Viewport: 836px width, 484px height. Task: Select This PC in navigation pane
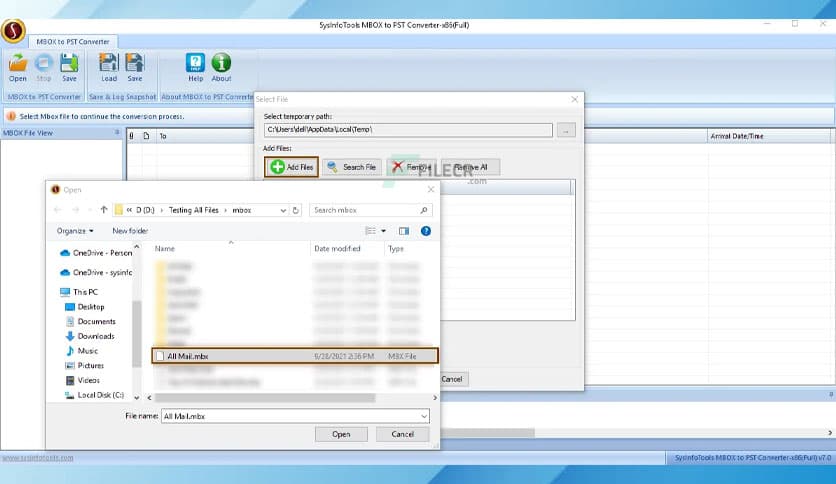click(x=80, y=292)
